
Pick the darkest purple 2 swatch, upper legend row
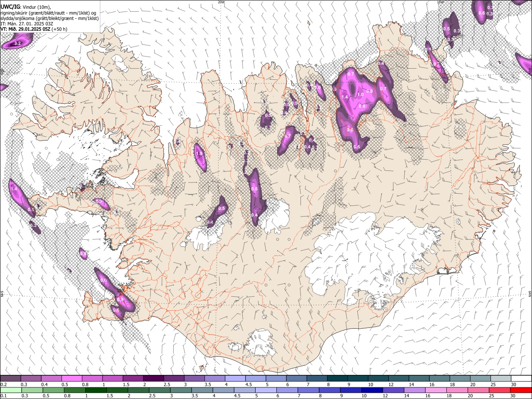(x=153, y=379)
